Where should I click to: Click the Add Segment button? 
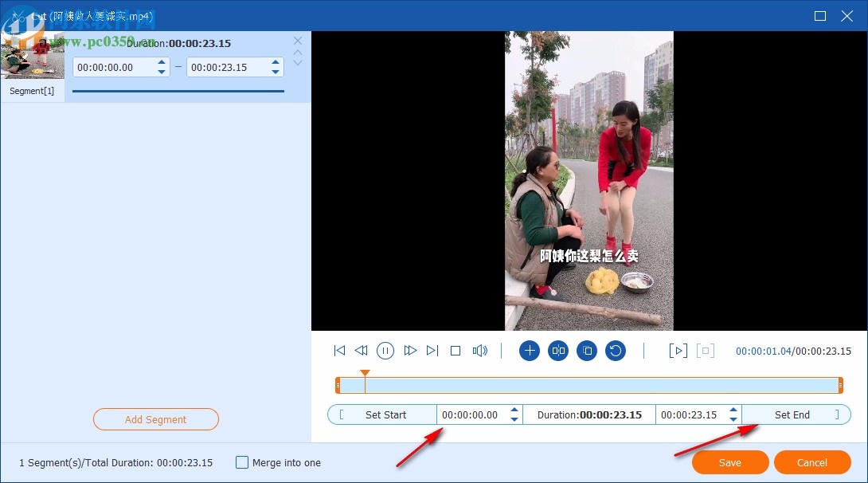[x=155, y=419]
